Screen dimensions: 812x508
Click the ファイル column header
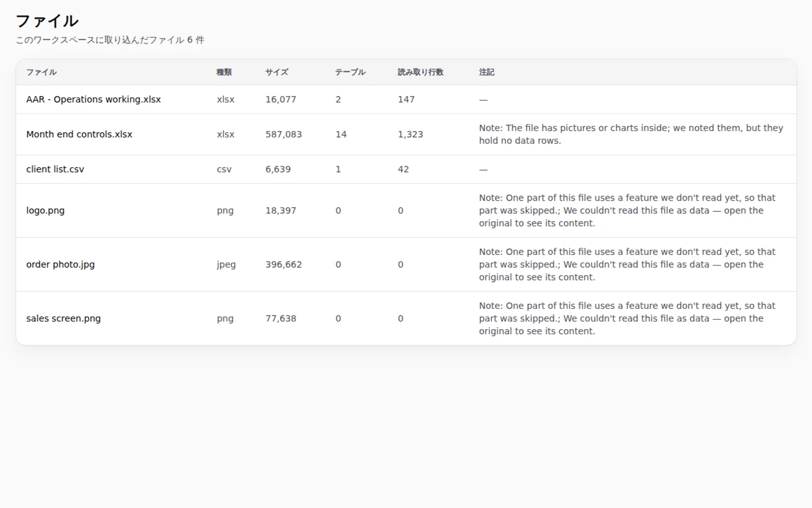pyautogui.click(x=42, y=72)
